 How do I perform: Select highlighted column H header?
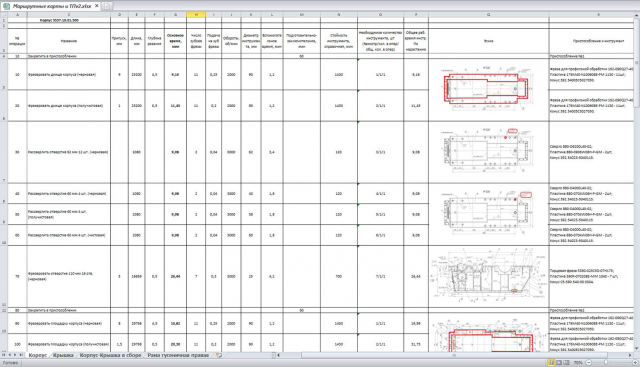pos(196,15)
